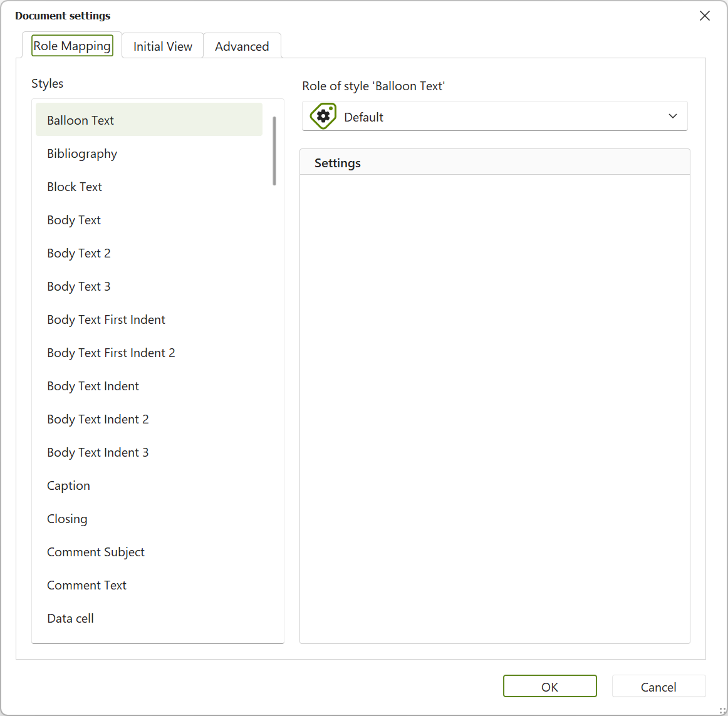Switch to the Initial View tab

click(x=162, y=46)
